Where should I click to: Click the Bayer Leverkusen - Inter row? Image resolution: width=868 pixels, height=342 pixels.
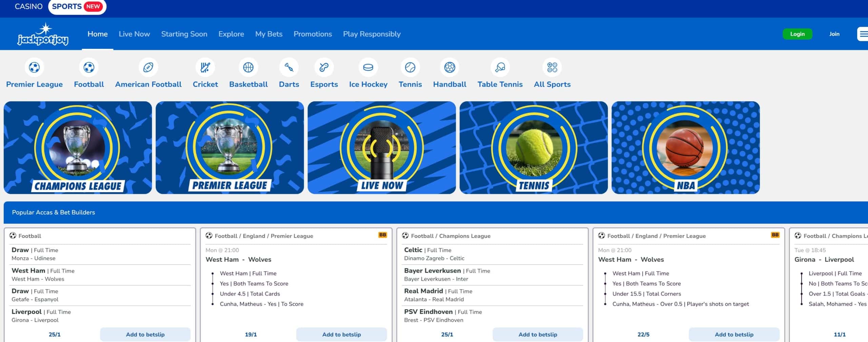(493, 275)
